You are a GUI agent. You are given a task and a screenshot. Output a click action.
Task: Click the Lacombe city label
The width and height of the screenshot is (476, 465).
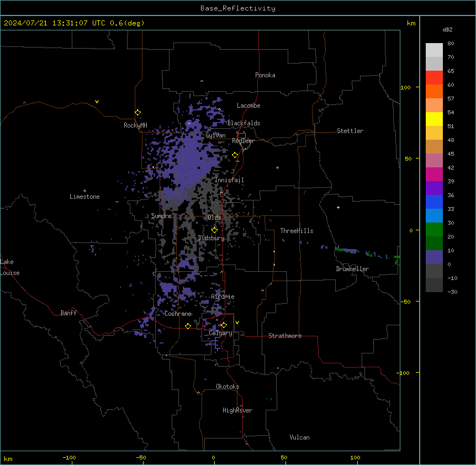tap(248, 105)
